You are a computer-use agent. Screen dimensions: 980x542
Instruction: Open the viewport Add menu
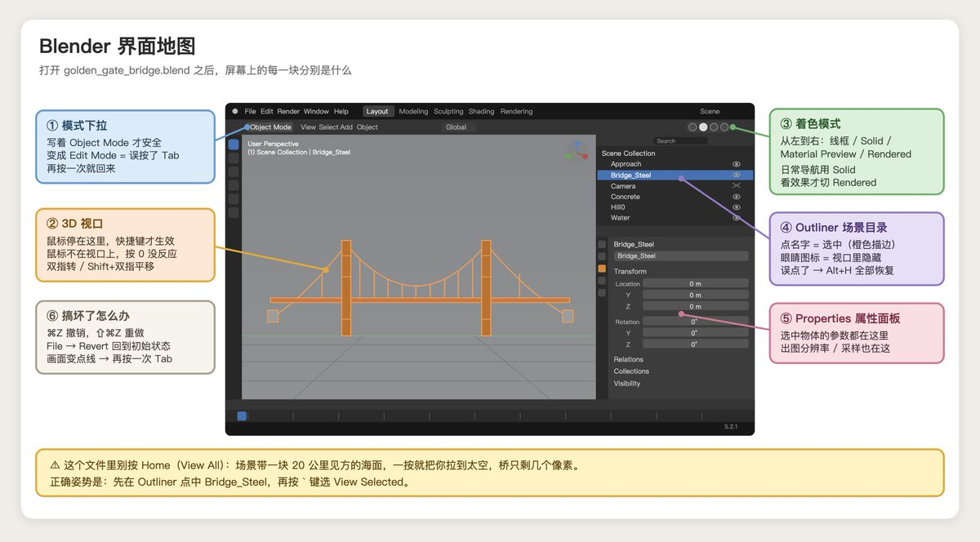coord(346,127)
